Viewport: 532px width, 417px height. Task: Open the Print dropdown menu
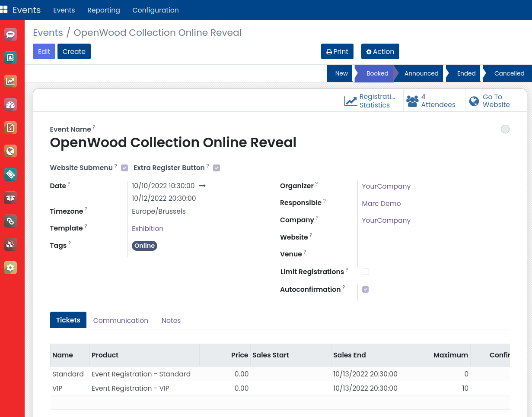click(337, 51)
